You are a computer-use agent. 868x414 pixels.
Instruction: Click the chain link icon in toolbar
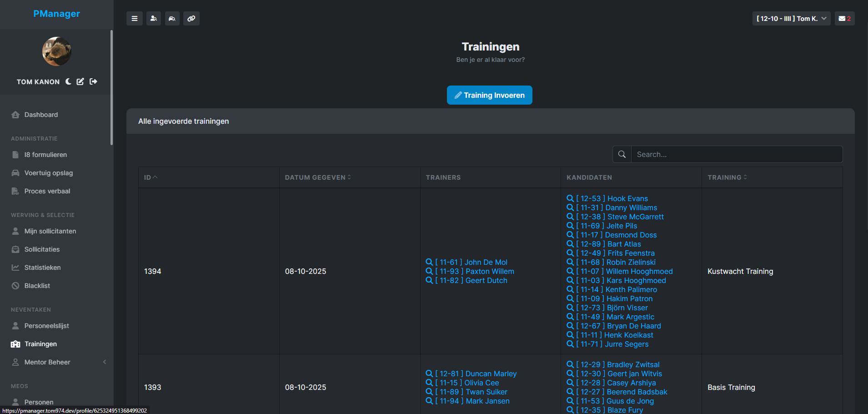coord(191,19)
